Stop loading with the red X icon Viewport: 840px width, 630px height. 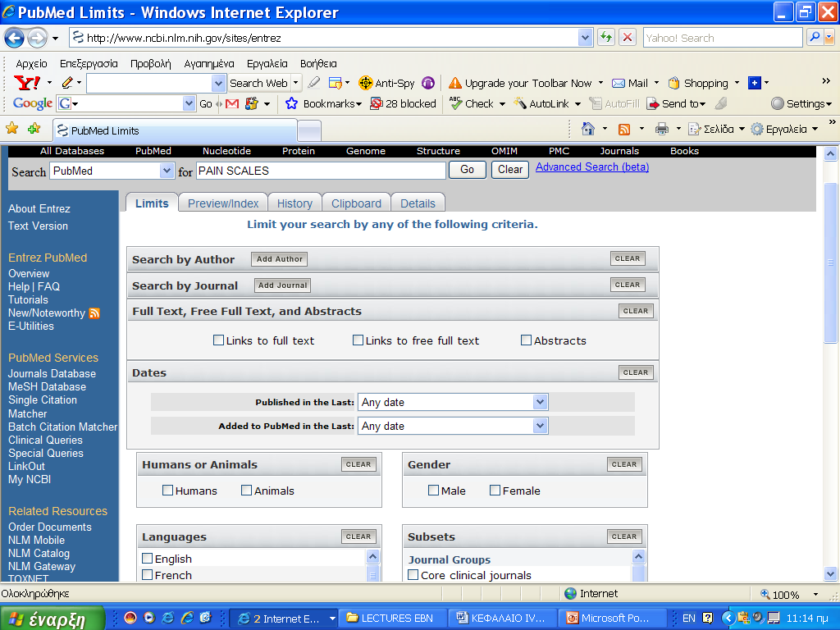click(628, 38)
